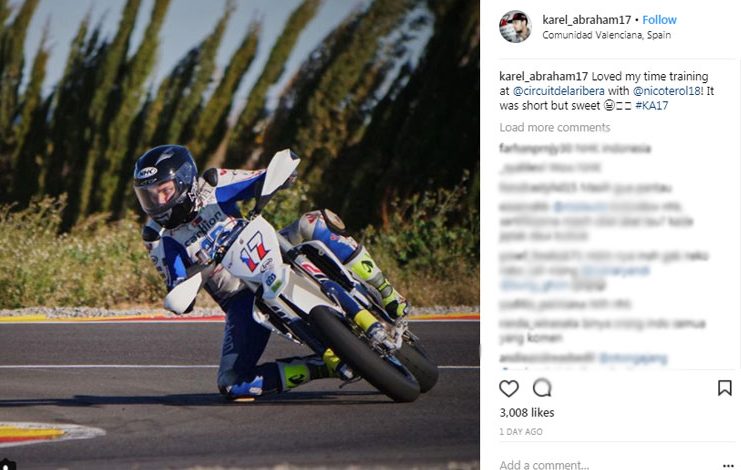View the 3,008 likes list
The width and height of the screenshot is (741, 470).
click(527, 412)
